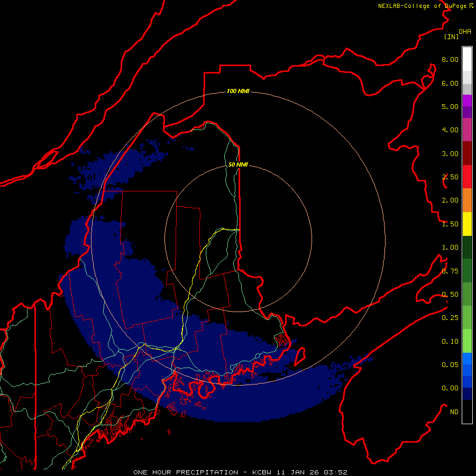Select the bright magenta swatch near 5.00
This screenshot has width=476, height=476.
[x=467, y=100]
